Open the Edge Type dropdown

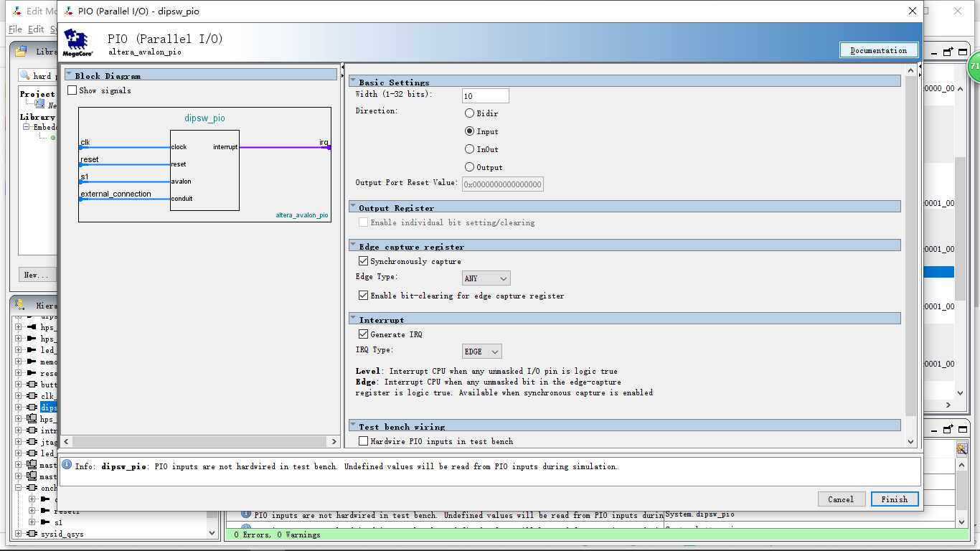click(x=486, y=278)
